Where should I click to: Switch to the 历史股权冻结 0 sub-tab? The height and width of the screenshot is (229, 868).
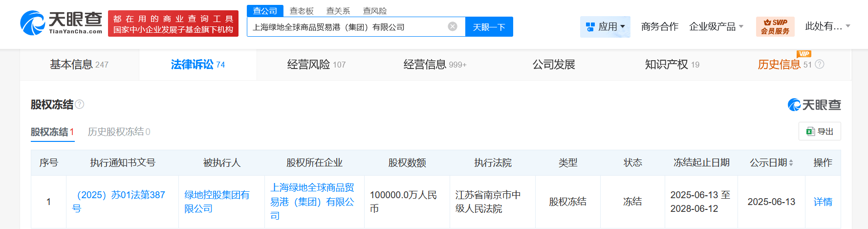pos(119,132)
